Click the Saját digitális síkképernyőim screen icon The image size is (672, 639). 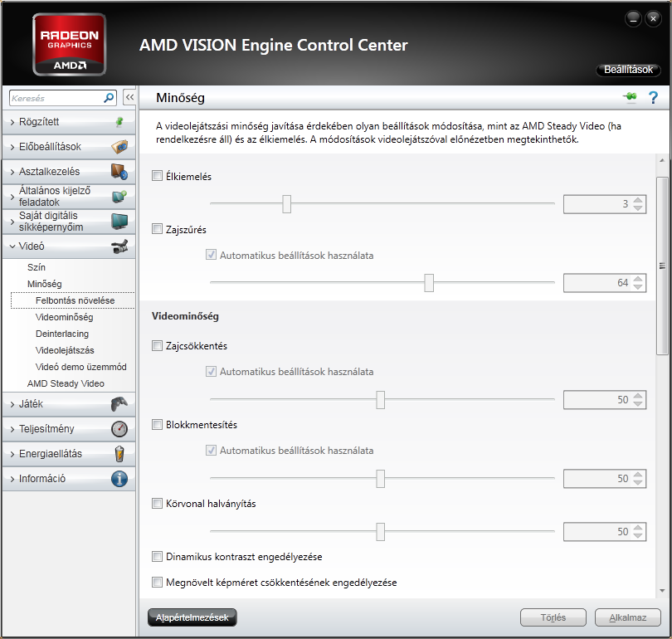coord(119,221)
